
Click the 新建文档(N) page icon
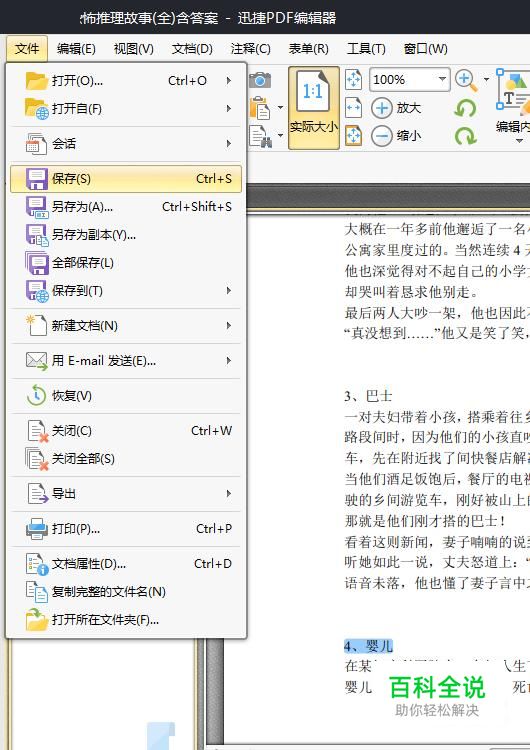(36, 326)
